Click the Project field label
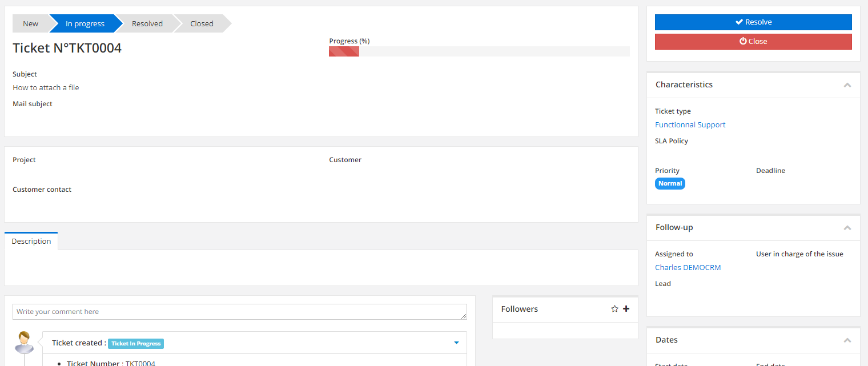The image size is (868, 366). click(x=24, y=160)
